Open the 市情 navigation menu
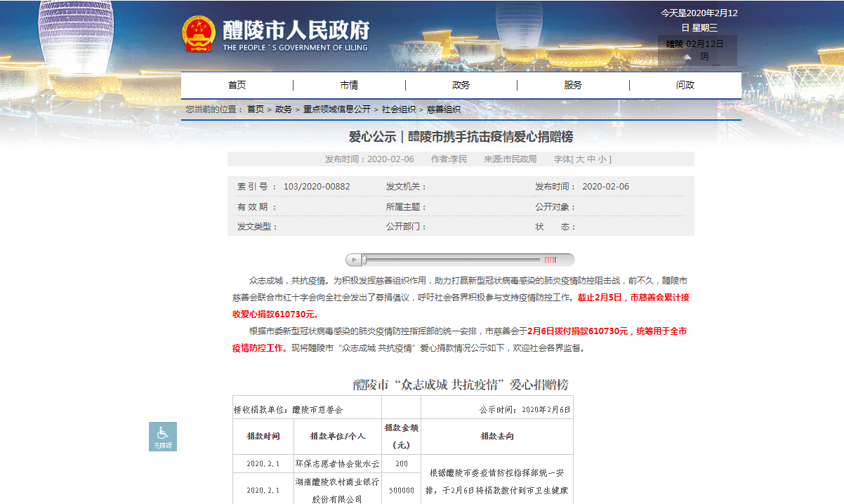 pos(349,84)
